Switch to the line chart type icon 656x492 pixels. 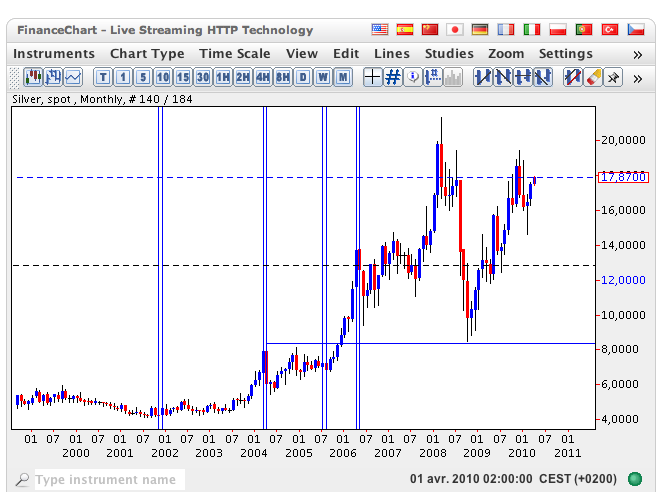73,75
